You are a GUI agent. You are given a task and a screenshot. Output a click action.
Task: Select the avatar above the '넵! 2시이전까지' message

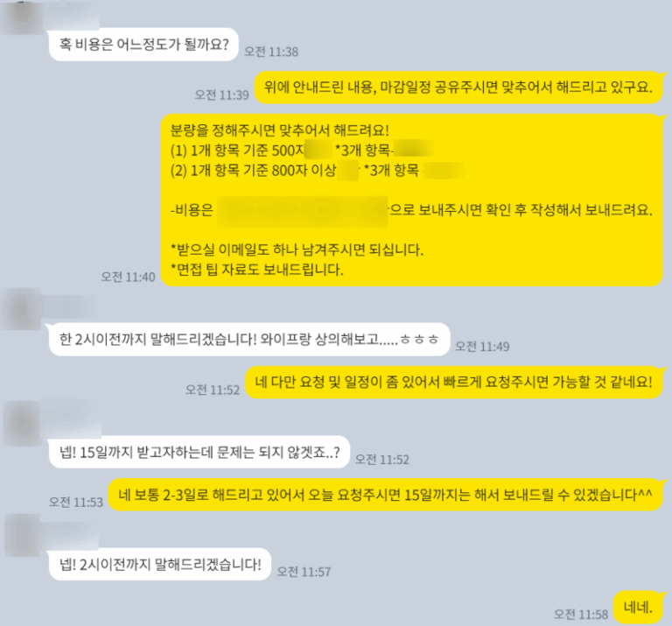pos(21,536)
